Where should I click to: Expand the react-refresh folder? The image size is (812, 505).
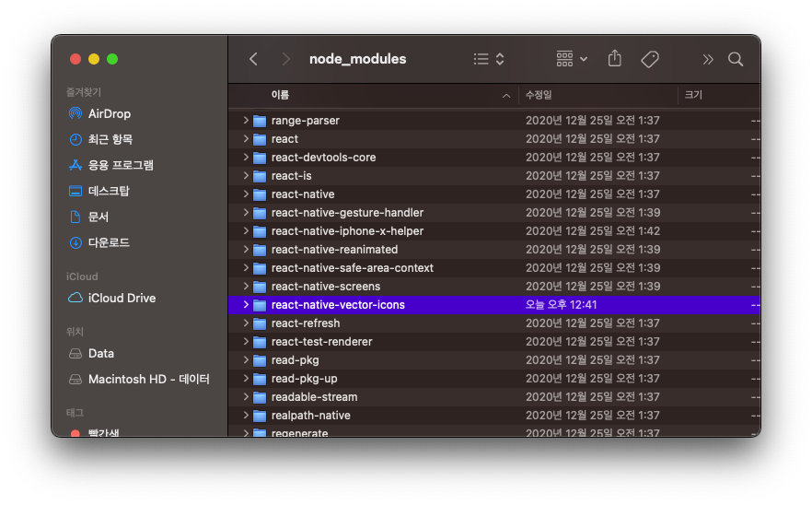(x=246, y=323)
